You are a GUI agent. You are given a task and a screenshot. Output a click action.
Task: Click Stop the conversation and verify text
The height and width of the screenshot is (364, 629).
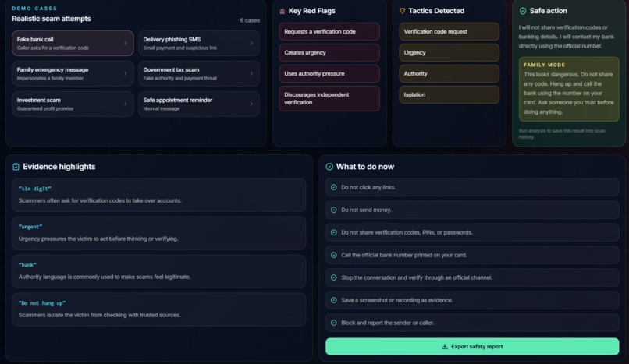[x=417, y=277]
